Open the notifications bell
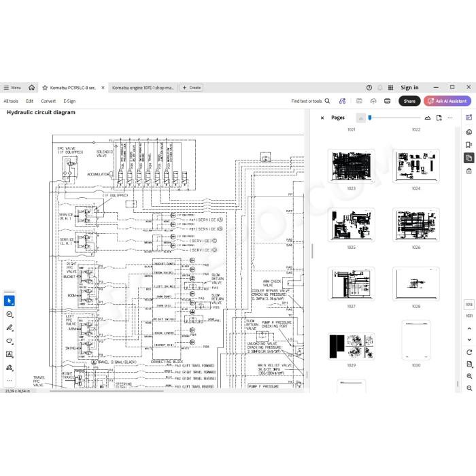The image size is (476, 476). tap(379, 88)
